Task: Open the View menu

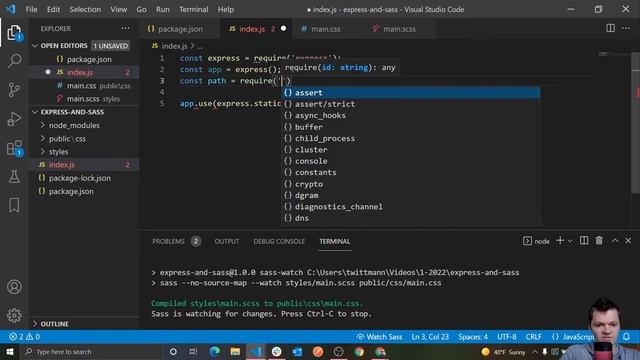Action: coord(118,9)
